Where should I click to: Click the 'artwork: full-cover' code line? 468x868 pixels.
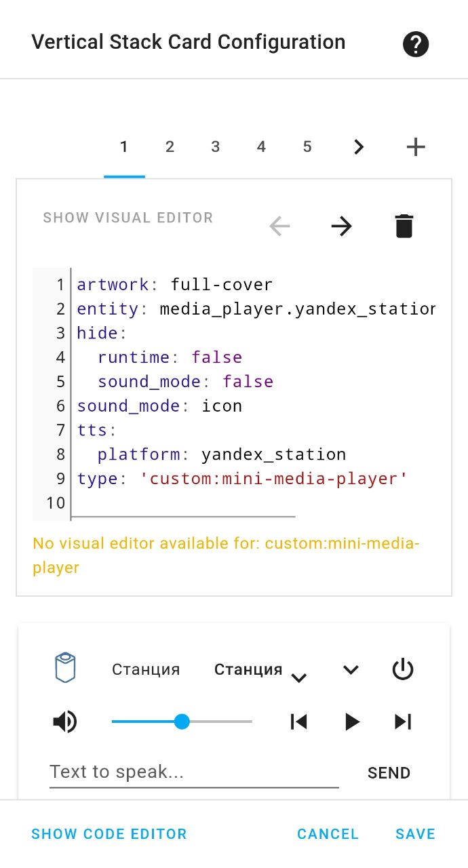[x=175, y=284]
